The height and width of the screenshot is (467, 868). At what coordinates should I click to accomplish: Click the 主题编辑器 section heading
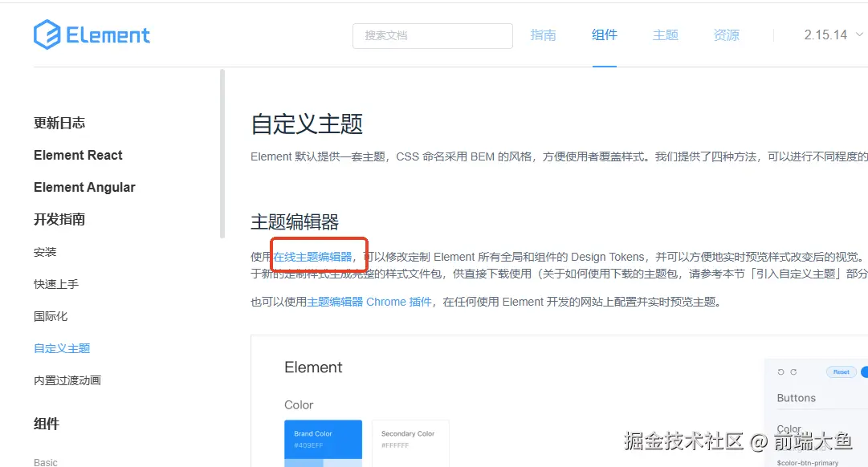click(x=295, y=222)
